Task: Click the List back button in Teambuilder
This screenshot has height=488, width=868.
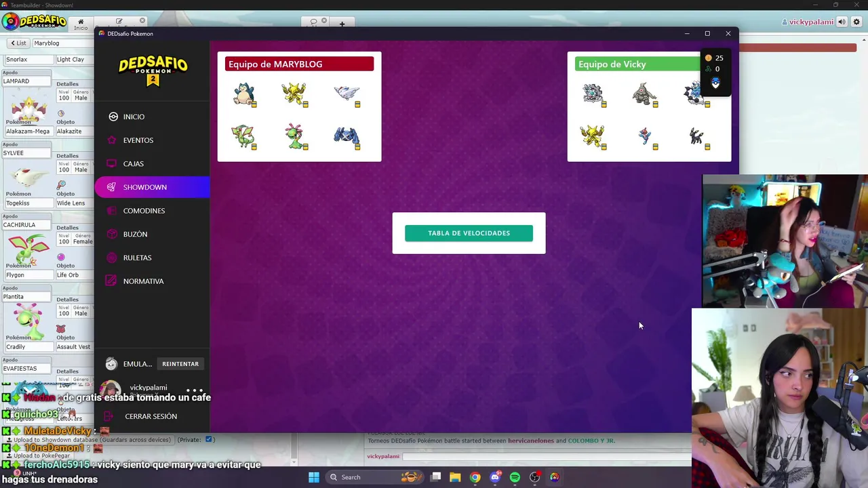Action: [x=18, y=43]
